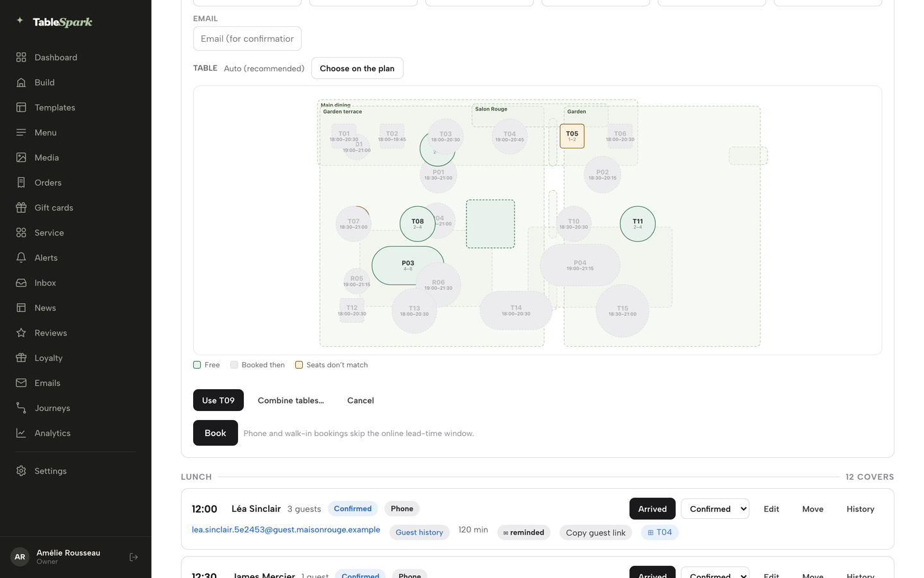924x578 pixels.
Task: Click the TableSpark logo
Action: [x=55, y=22]
